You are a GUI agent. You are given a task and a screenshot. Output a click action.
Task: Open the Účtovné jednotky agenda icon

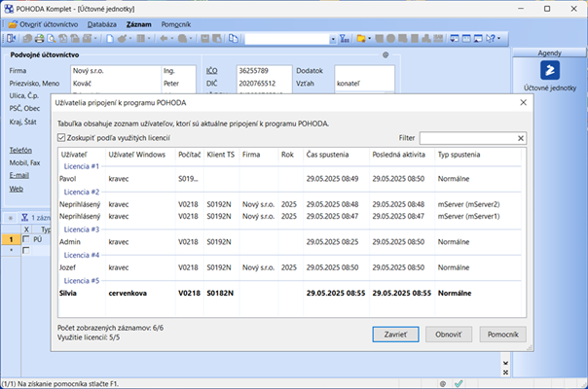pyautogui.click(x=550, y=70)
